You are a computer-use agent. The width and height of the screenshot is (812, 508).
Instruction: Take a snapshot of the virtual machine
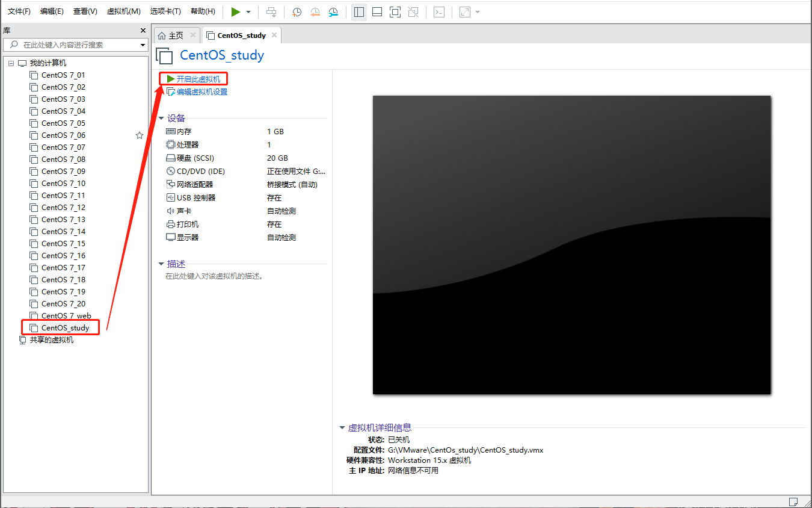[x=297, y=11]
